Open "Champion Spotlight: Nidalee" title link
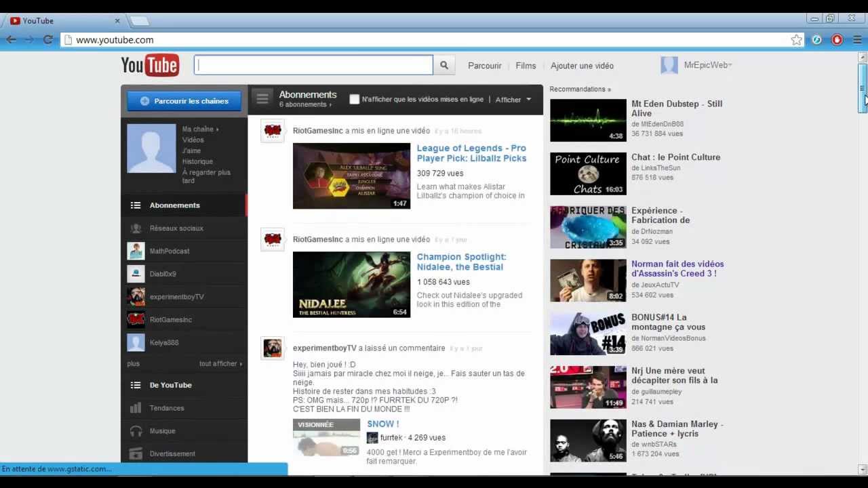Screen dimensions: 868x488 pyautogui.click(x=461, y=262)
